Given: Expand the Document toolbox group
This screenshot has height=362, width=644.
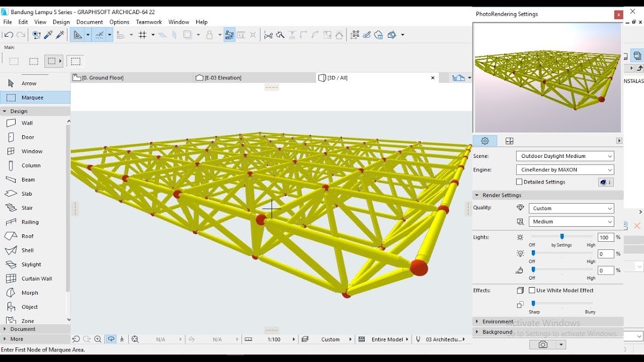Looking at the screenshot, I should tap(35, 329).
